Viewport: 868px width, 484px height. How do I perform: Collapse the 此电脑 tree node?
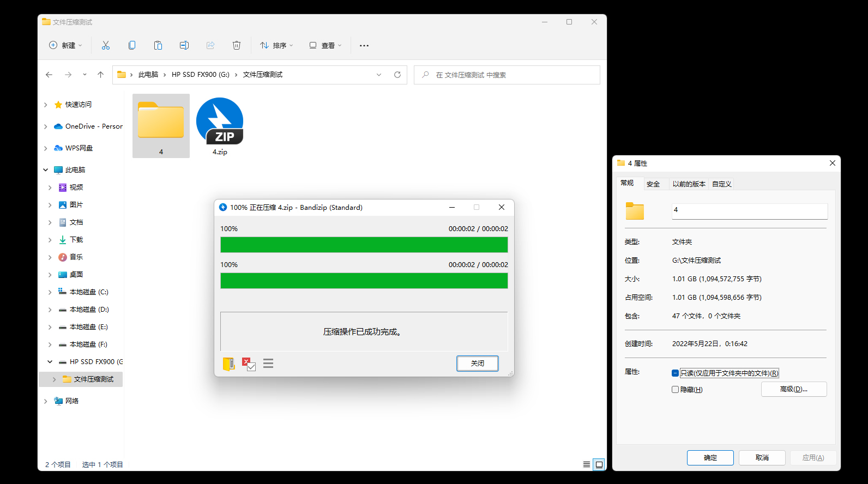click(46, 170)
